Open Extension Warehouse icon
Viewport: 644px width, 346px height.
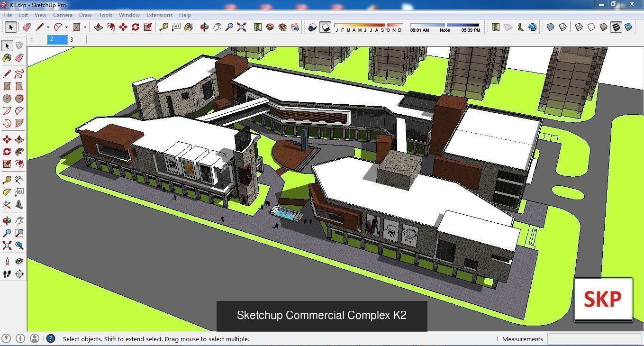click(x=282, y=27)
